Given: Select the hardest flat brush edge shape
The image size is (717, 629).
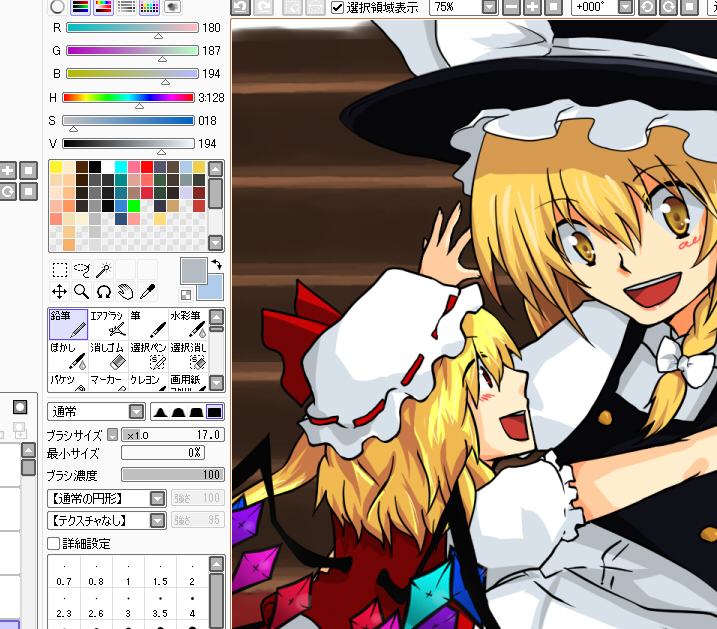Looking at the screenshot, I should (214, 412).
